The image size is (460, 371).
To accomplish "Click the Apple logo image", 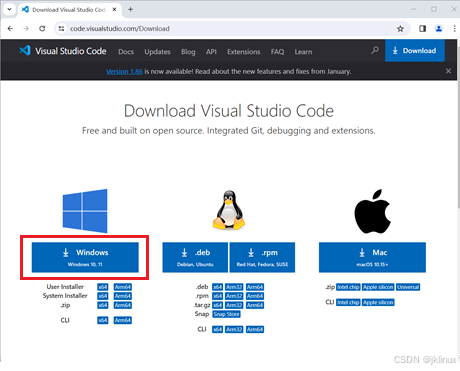I will (372, 211).
